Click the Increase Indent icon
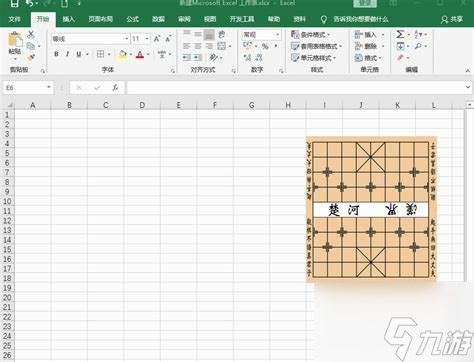This screenshot has height=362, width=474. [x=198, y=58]
